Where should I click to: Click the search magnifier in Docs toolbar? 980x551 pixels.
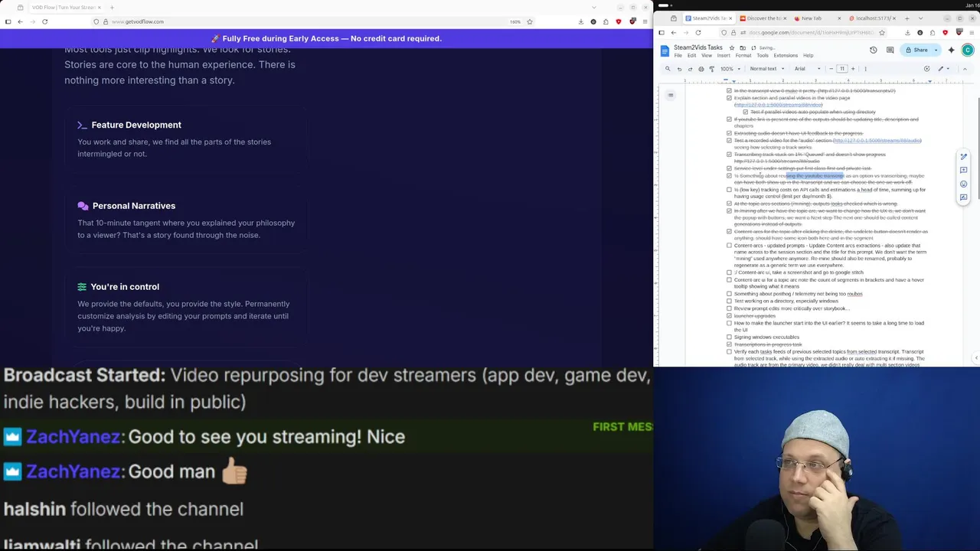(x=668, y=69)
